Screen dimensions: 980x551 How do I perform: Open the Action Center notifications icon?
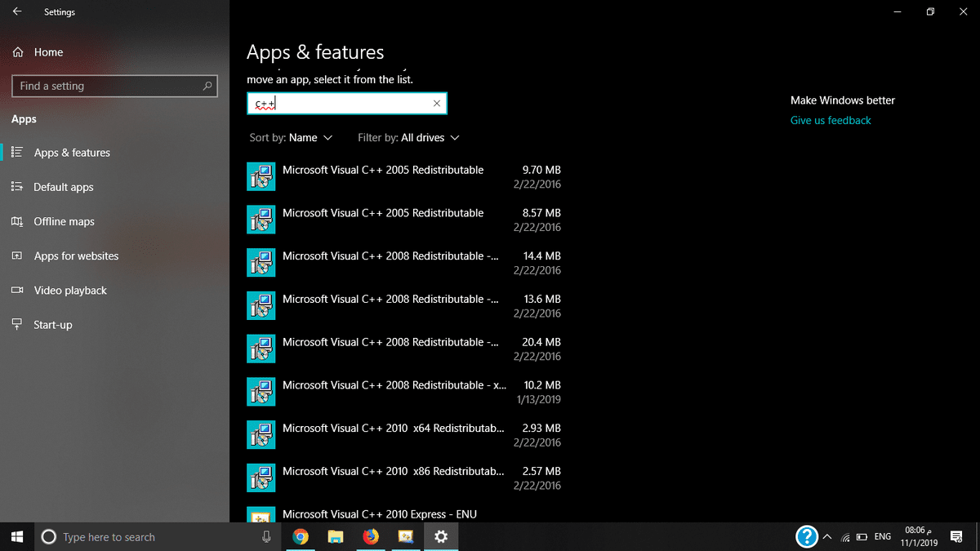click(x=956, y=536)
